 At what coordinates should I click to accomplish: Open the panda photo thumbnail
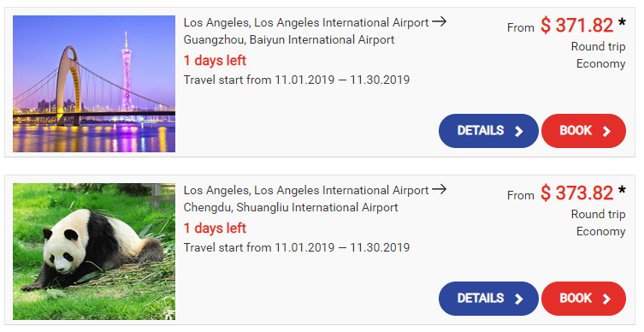point(94,252)
